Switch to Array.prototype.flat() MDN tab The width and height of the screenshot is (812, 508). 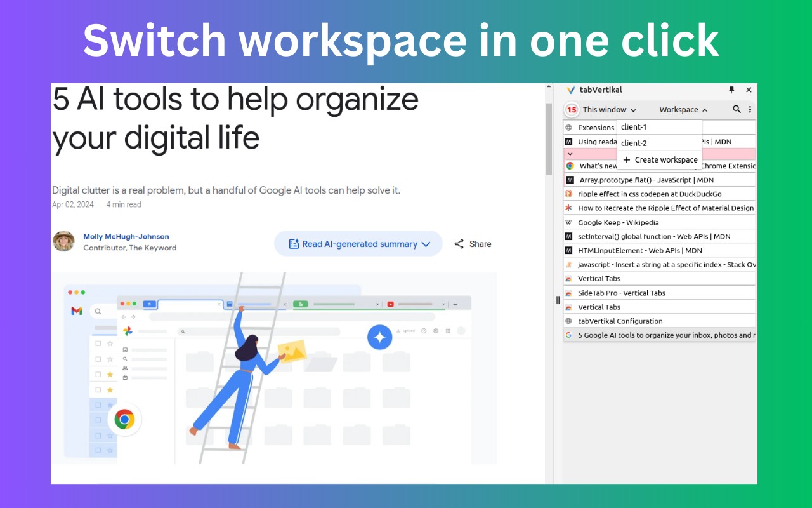pyautogui.click(x=660, y=180)
